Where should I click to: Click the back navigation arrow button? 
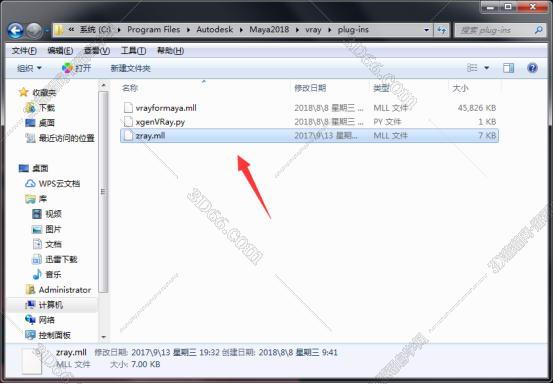tap(16, 31)
